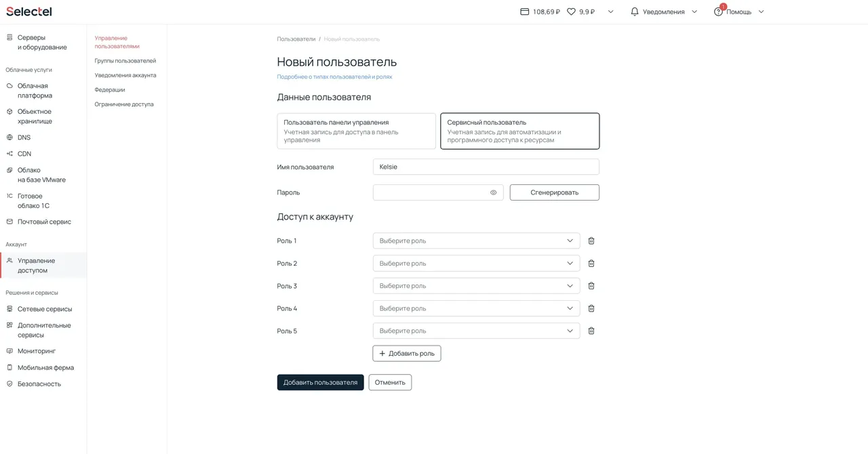The height and width of the screenshot is (454, 868).
Task: Show password with eye icon
Action: click(x=493, y=192)
